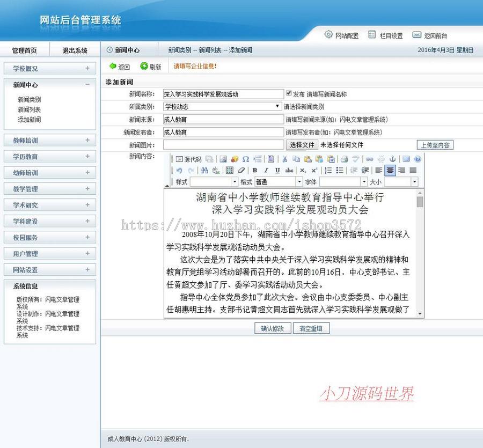
Task: Open 栏目设置 in top bar
Action: [x=386, y=35]
